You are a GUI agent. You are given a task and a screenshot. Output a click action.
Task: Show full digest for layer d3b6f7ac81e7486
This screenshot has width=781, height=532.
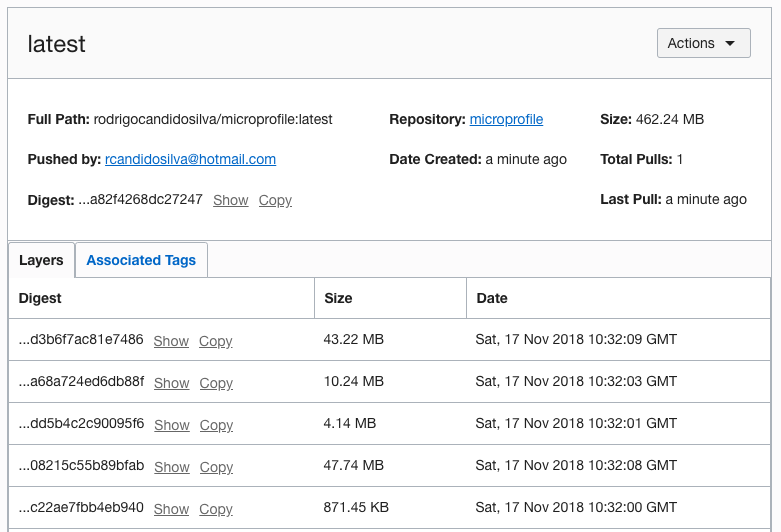[171, 341]
